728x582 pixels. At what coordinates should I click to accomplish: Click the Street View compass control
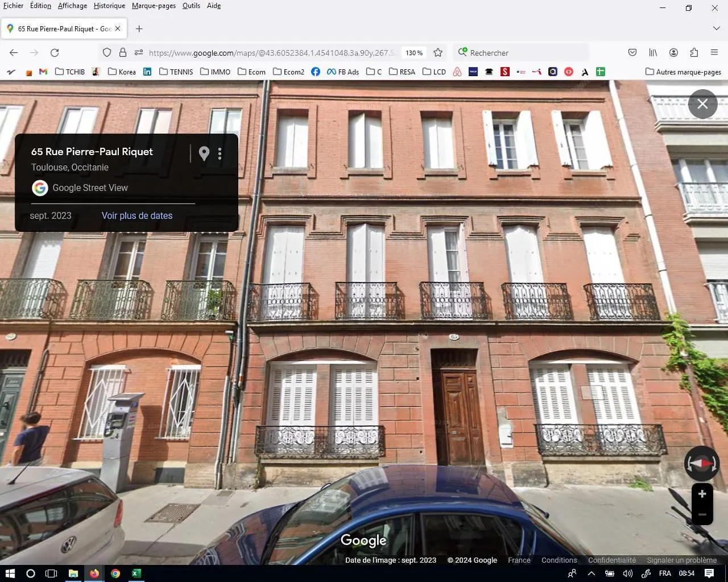702,464
